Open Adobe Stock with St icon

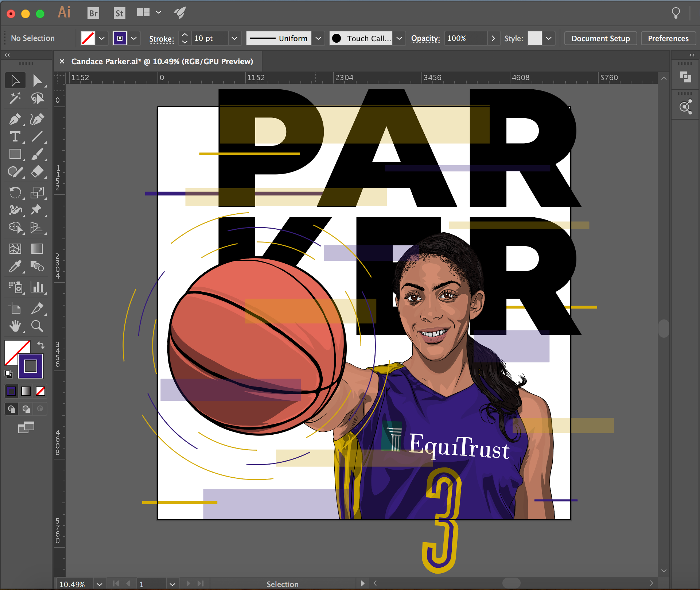pos(119,13)
